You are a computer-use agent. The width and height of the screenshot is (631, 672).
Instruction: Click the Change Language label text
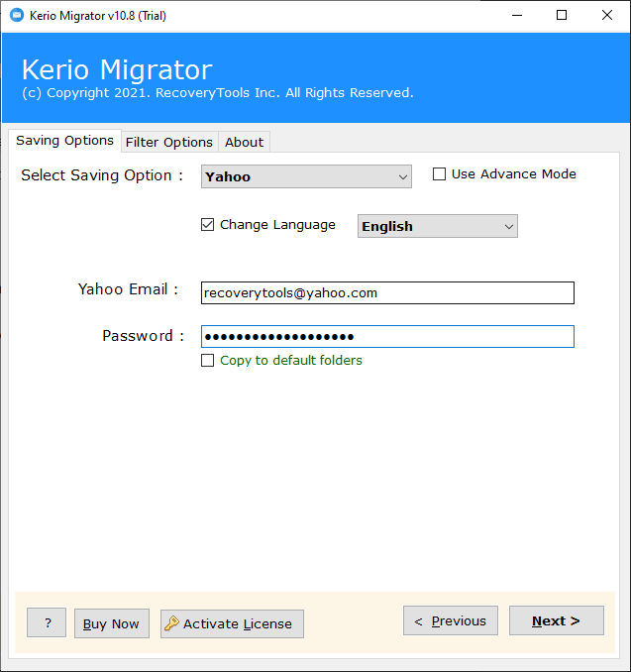[x=277, y=225]
